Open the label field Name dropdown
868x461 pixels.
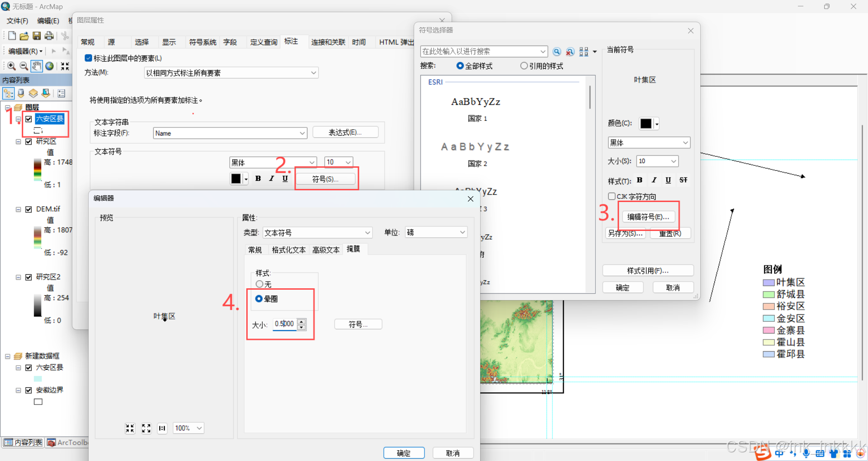302,133
